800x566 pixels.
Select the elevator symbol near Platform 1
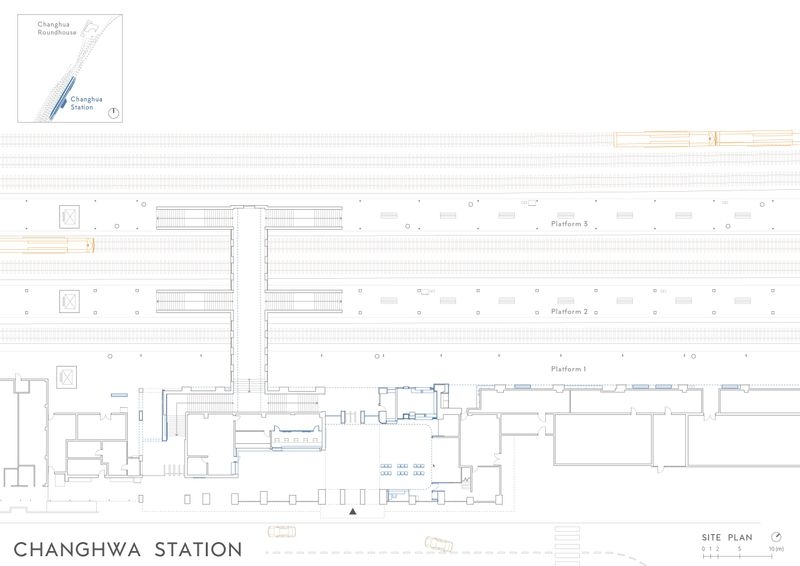pyautogui.click(x=66, y=378)
